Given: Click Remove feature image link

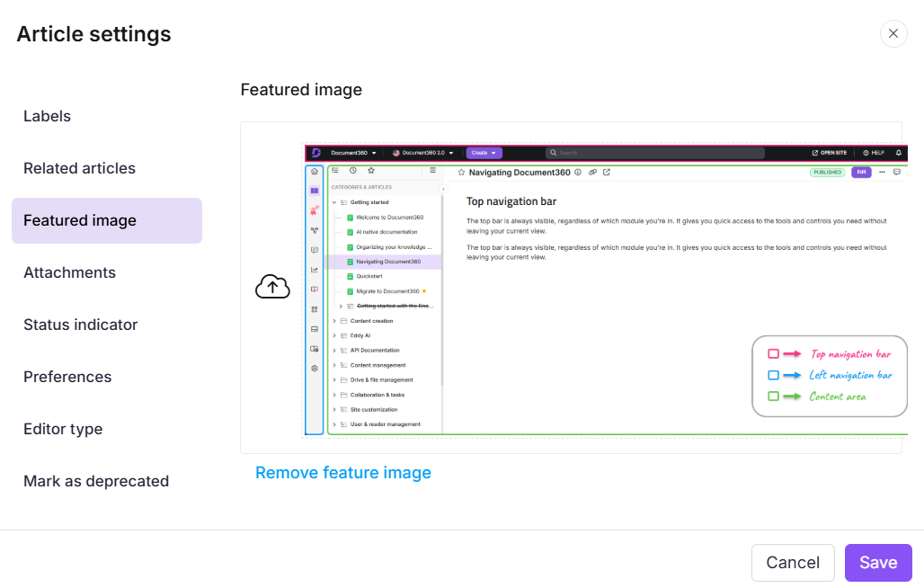Looking at the screenshot, I should pos(343,473).
